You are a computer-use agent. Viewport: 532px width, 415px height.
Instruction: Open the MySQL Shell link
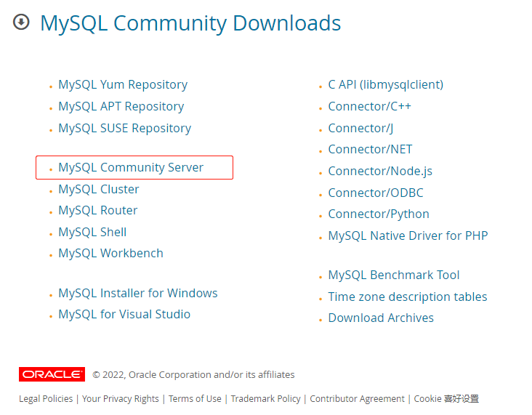click(x=92, y=232)
